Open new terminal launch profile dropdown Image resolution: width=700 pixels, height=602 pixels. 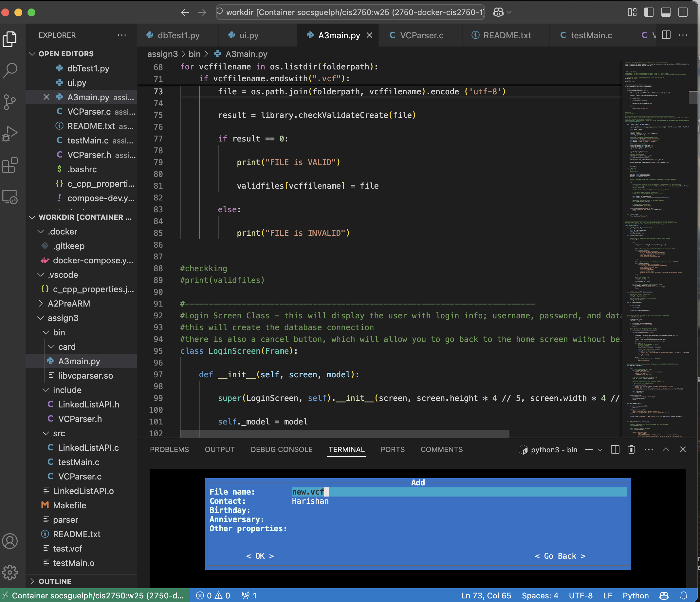(600, 450)
